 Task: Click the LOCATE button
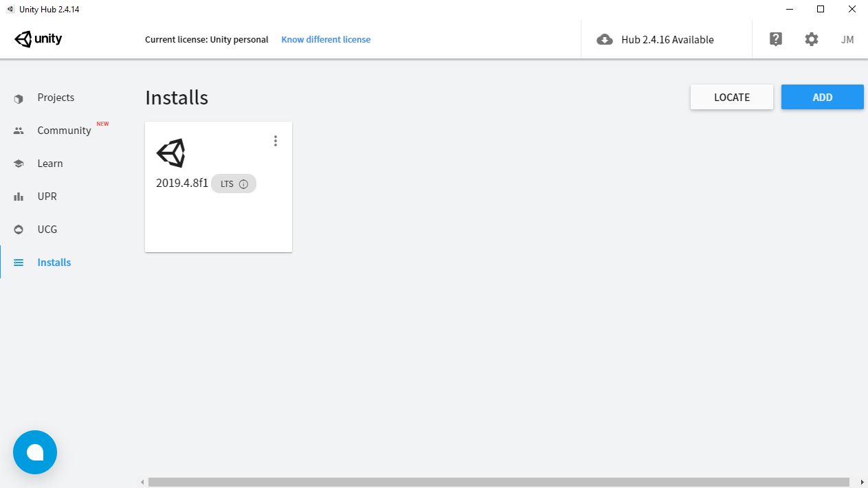click(x=732, y=97)
